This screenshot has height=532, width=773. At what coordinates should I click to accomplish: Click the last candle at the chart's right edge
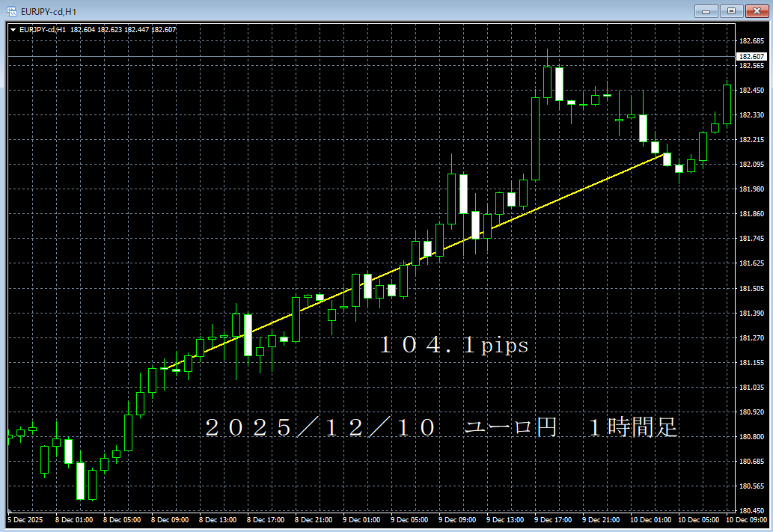coord(727,104)
